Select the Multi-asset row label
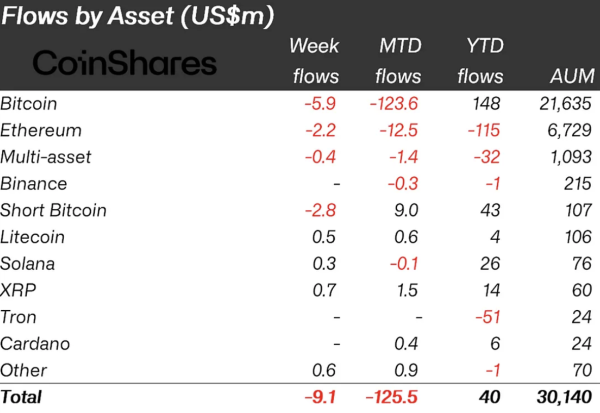 point(47,157)
